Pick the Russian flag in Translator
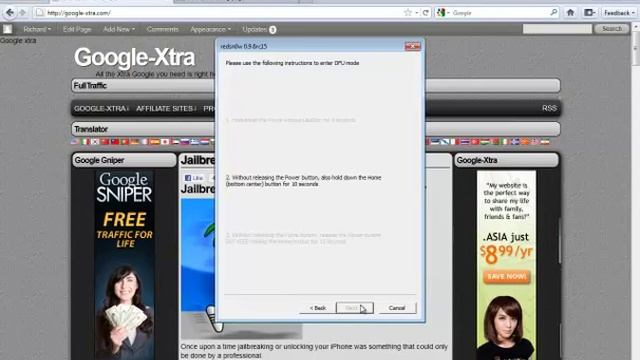This screenshot has height=360, width=640. [x=184, y=142]
